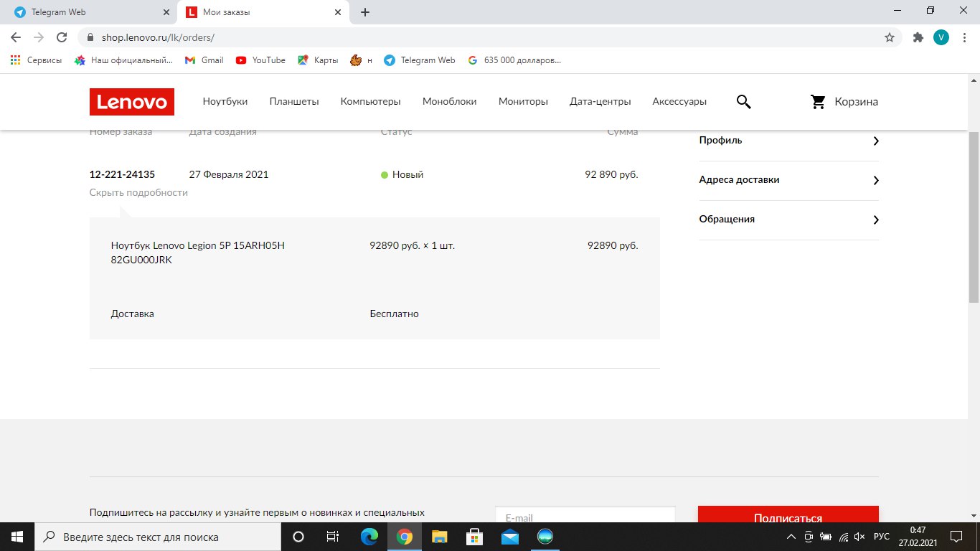Click the Бесплатно delivery value
The height and width of the screenshot is (551, 980).
click(395, 314)
